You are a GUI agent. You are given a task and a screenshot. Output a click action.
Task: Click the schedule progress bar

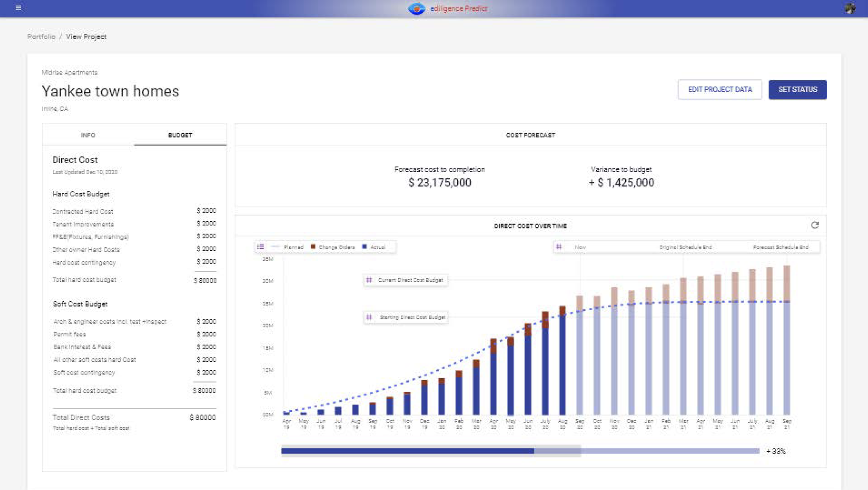coord(520,451)
